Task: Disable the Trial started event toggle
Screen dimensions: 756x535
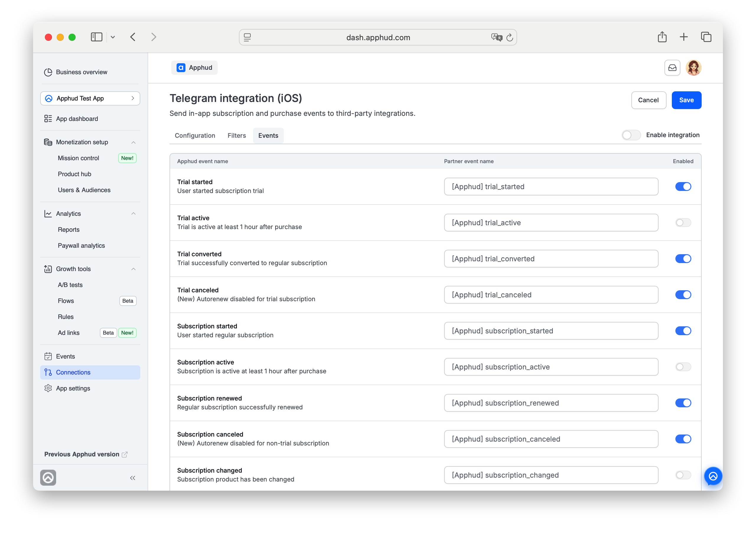Action: pyautogui.click(x=683, y=187)
